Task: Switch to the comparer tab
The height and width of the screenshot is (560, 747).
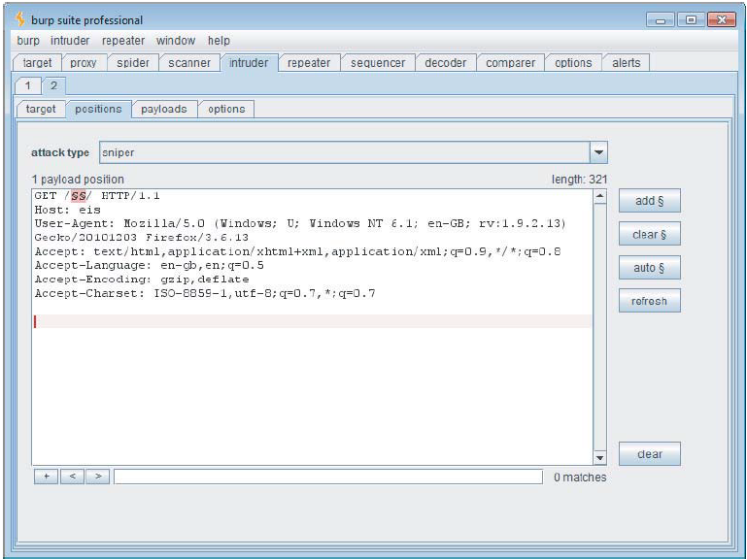Action: tap(510, 63)
